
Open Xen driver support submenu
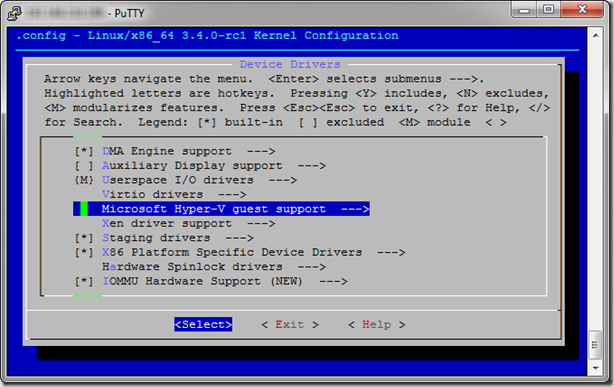coord(188,223)
